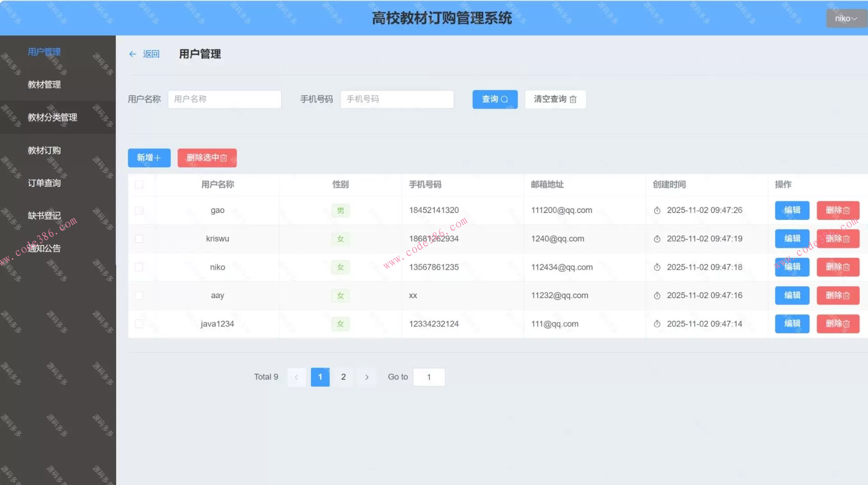This screenshot has height=485, width=868.
Task: Click the back arrow icon next to 返回
Action: tap(132, 54)
